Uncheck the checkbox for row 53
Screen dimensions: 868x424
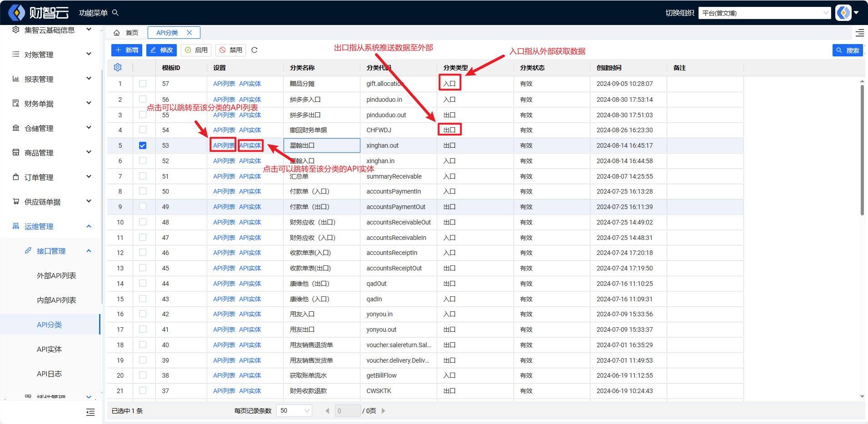click(x=143, y=145)
